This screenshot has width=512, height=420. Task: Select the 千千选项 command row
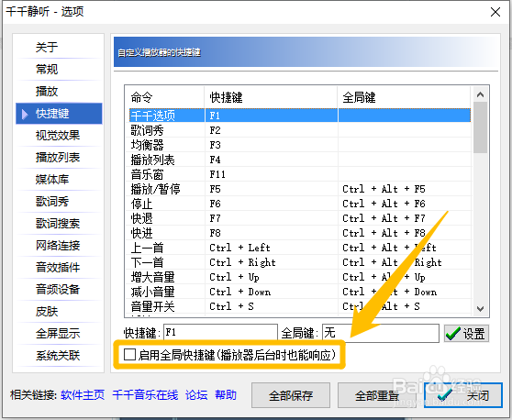click(x=300, y=116)
